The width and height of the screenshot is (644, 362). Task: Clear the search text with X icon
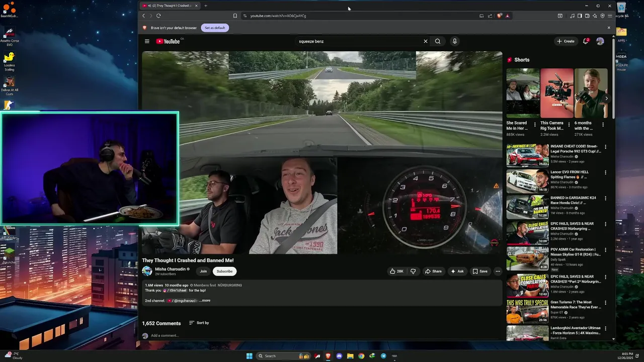pyautogui.click(x=425, y=41)
